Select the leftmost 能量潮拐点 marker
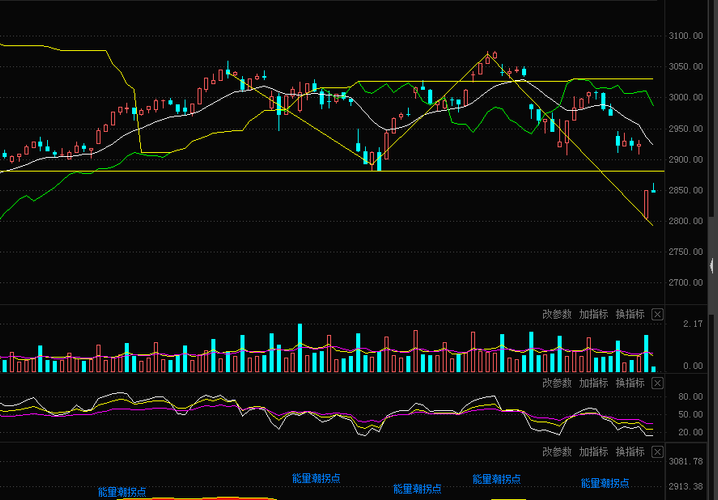 pyautogui.click(x=122, y=492)
